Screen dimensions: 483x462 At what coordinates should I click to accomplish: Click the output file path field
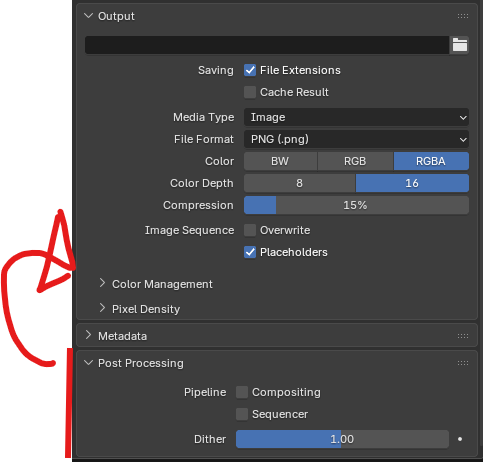[267, 45]
